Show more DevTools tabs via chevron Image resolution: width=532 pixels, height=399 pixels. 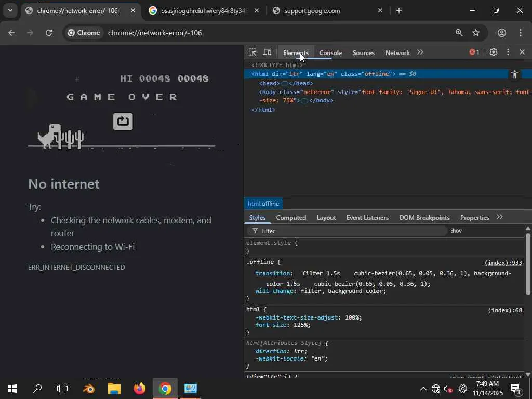[x=420, y=52]
